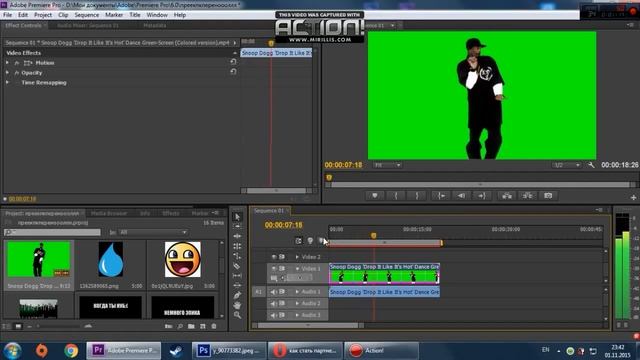Select the Selection tool arrow
Viewport: 640px width, 360px height.
238,217
